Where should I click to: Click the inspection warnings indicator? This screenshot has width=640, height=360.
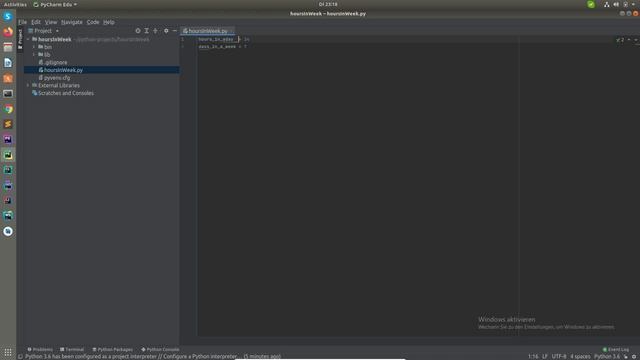(x=620, y=40)
